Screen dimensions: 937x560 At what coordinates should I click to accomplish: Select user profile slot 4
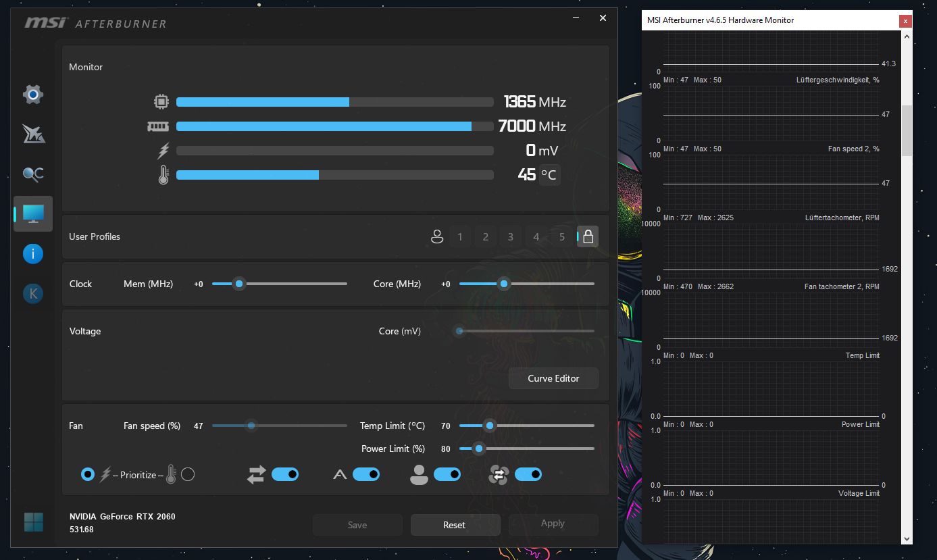[x=536, y=236]
